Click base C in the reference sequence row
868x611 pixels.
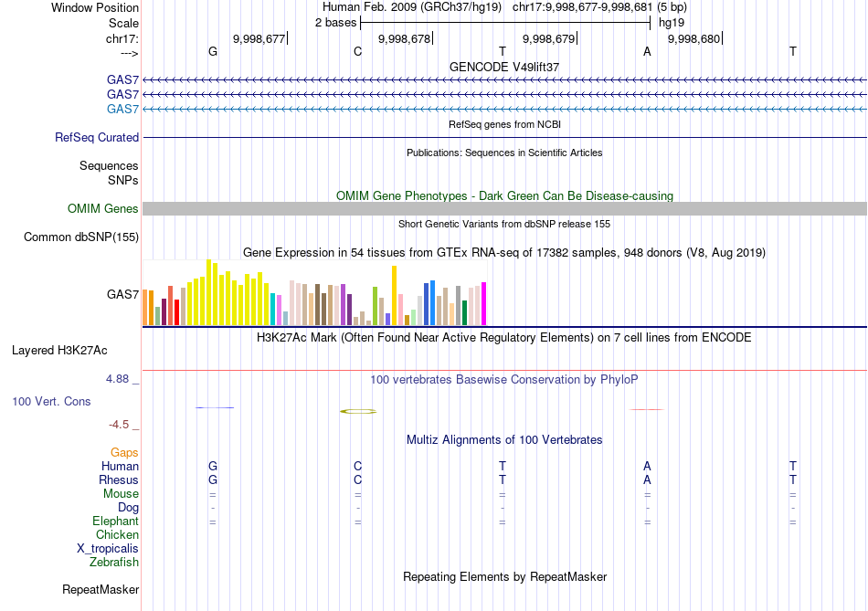(357, 51)
